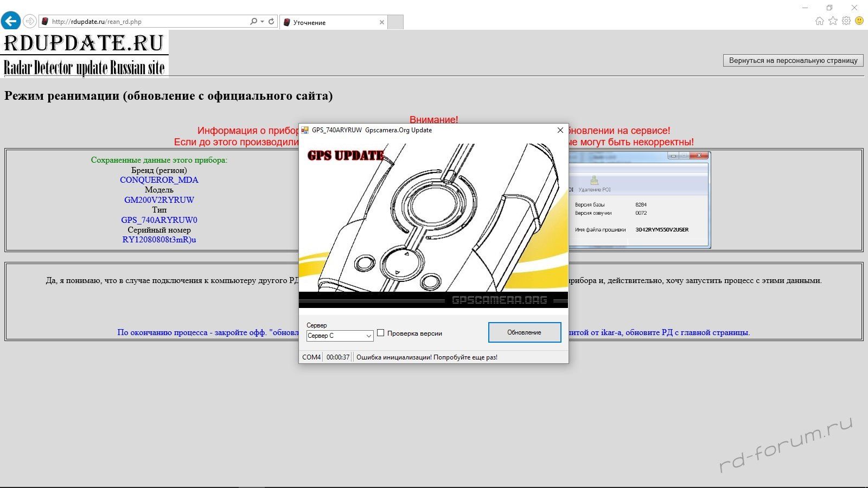
Task: Click "Вернуться на персональную страницу" button
Action: [x=793, y=60]
